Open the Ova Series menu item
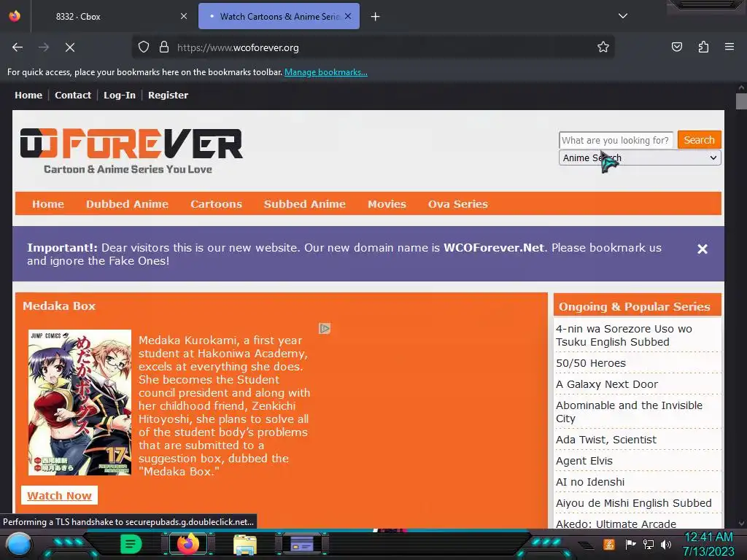 pyautogui.click(x=458, y=204)
